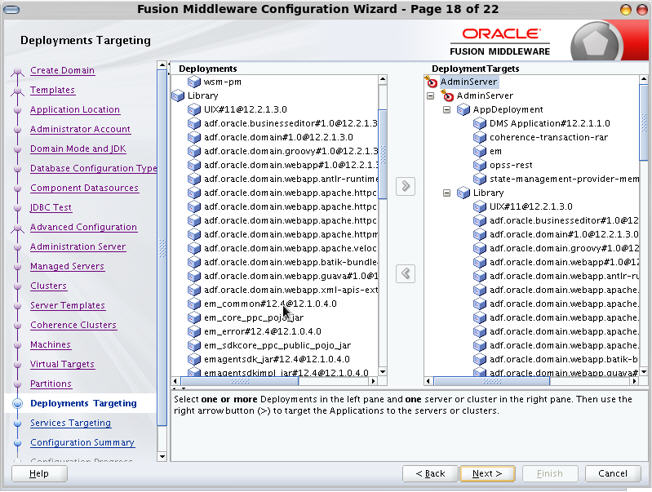This screenshot has height=492, width=652.
Task: Open Server Templates step
Action: [x=67, y=305]
